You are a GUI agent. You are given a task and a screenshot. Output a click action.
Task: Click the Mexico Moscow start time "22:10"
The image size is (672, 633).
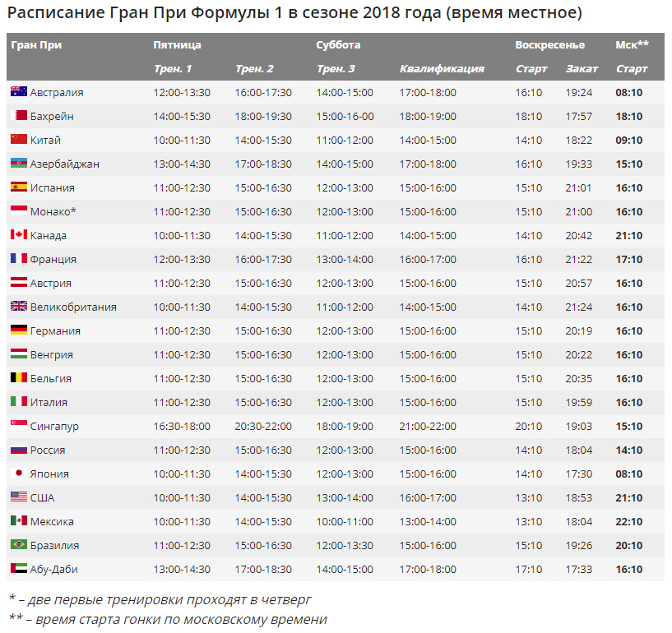click(628, 522)
